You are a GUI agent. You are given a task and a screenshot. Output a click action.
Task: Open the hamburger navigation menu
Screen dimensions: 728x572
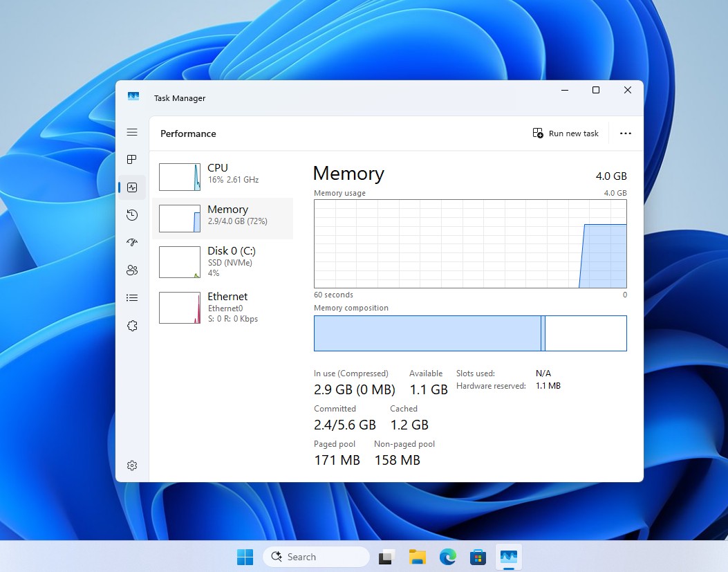click(x=132, y=132)
